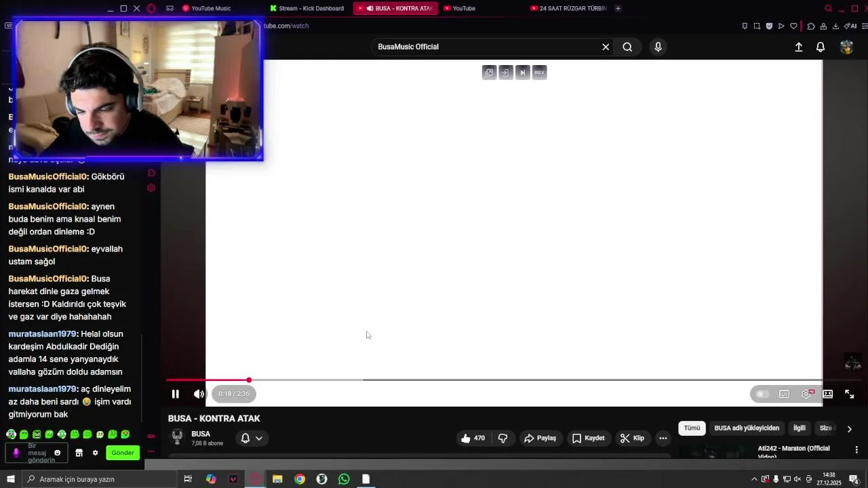The image size is (868, 488).
Task: Select the İlgili filter chip
Action: click(x=800, y=428)
